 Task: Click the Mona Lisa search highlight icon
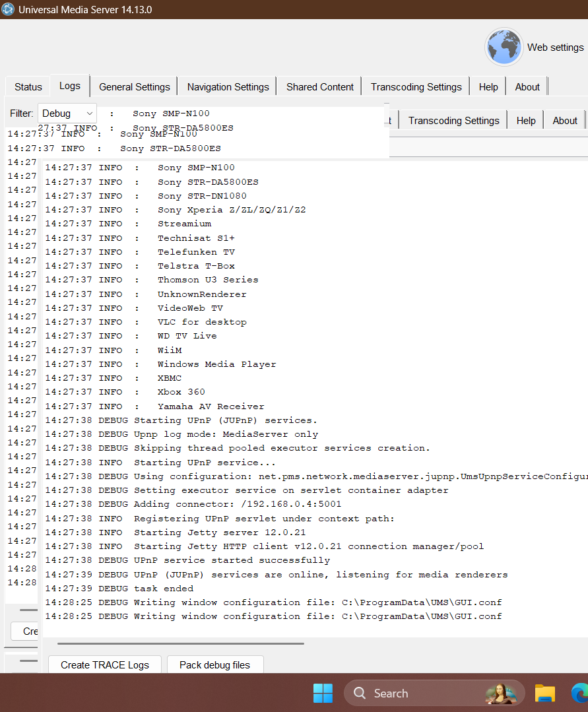coord(502,694)
